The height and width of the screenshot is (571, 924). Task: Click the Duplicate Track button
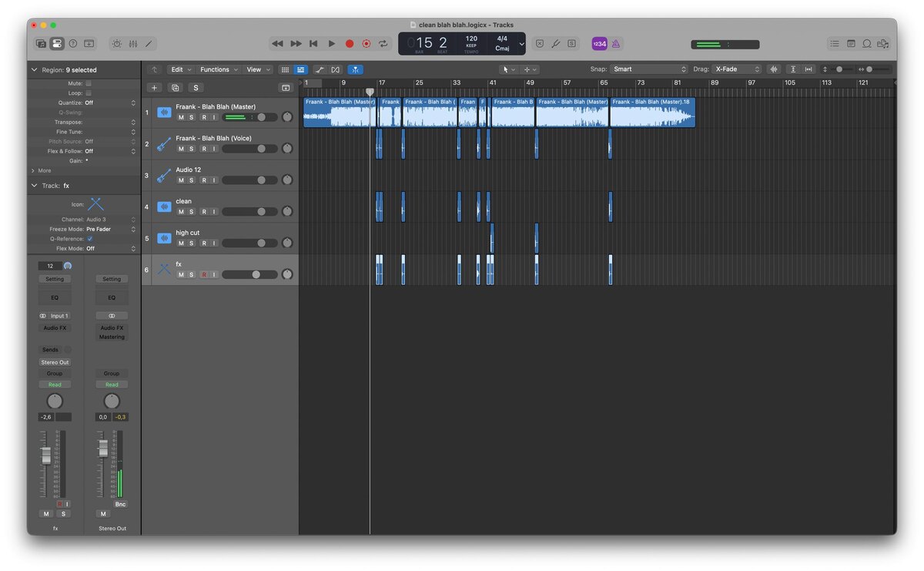click(175, 88)
